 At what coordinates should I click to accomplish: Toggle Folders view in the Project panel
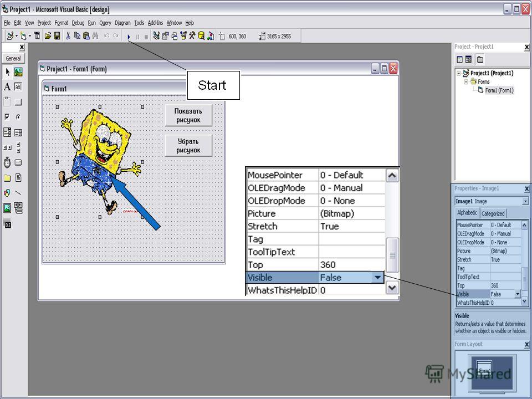[480, 60]
